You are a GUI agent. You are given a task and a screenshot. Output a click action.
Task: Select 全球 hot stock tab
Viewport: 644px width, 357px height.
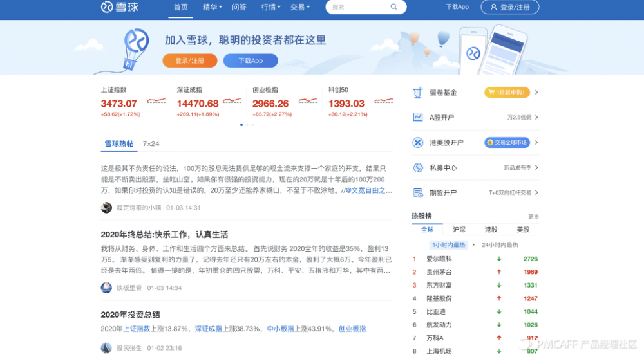[427, 230]
